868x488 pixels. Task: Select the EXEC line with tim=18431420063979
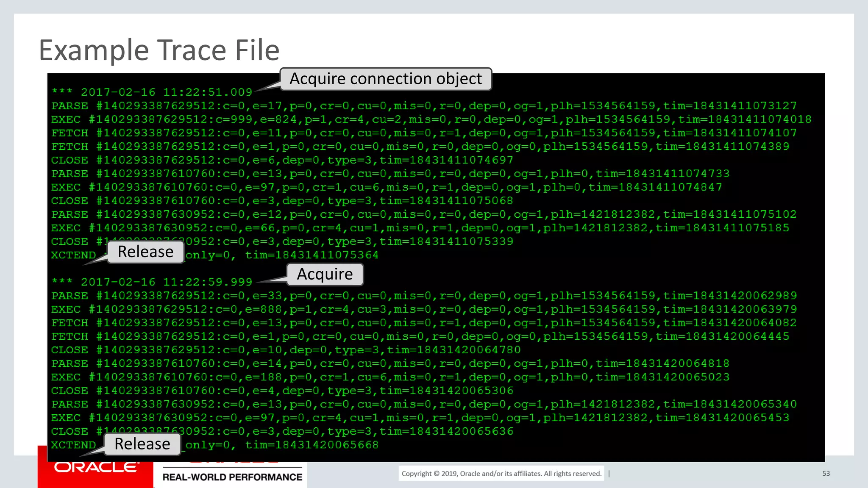424,309
